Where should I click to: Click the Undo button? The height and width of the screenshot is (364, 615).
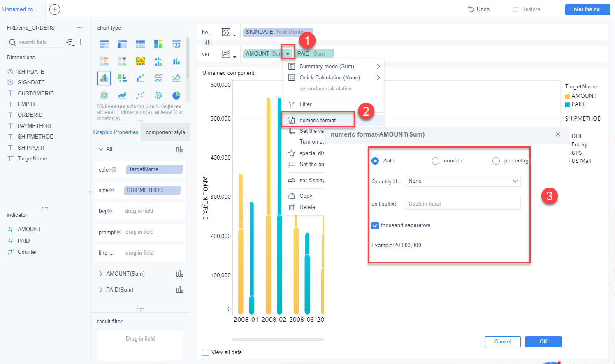click(479, 9)
